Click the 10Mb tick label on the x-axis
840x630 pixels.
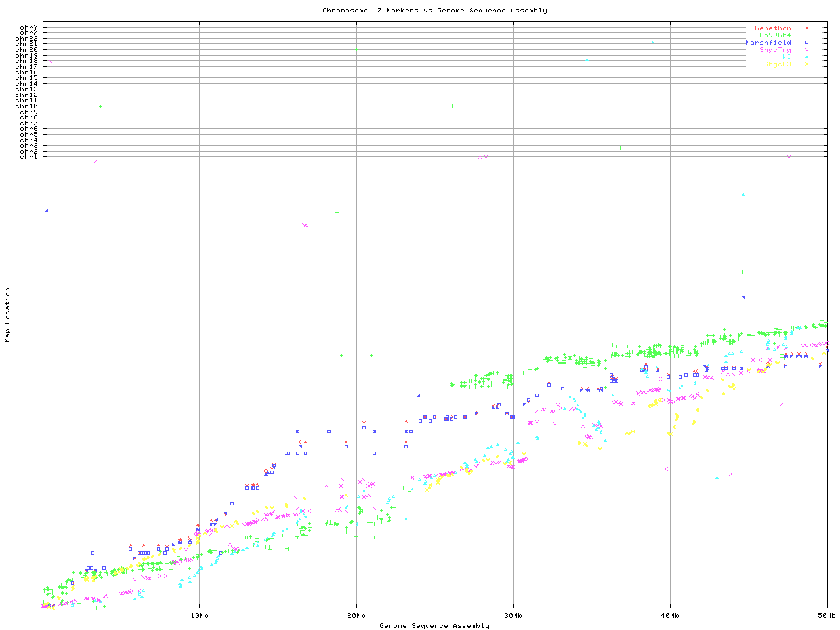click(199, 615)
